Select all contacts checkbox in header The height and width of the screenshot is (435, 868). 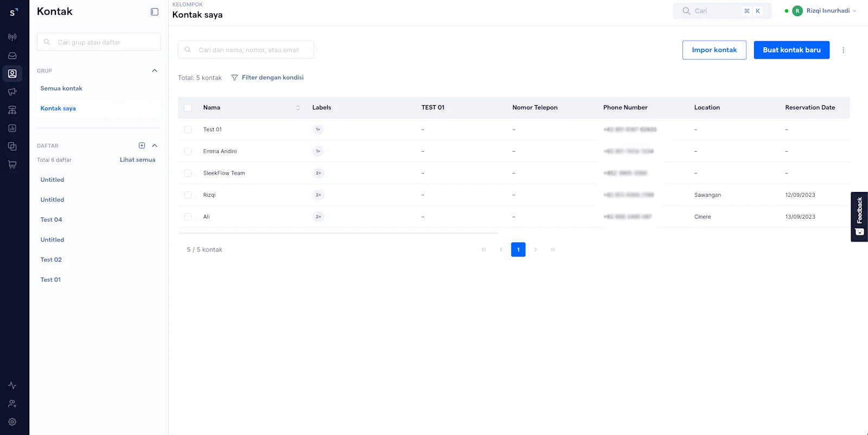click(x=188, y=107)
